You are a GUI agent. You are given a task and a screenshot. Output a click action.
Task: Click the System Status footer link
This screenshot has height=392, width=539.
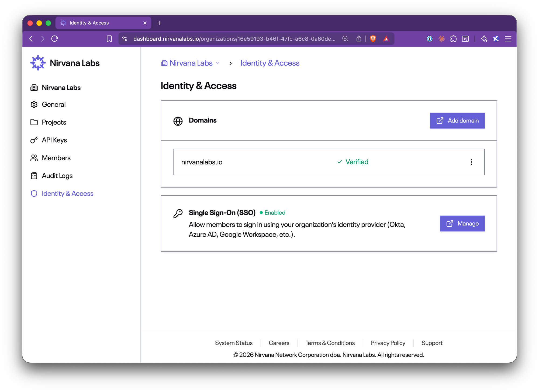pos(234,343)
